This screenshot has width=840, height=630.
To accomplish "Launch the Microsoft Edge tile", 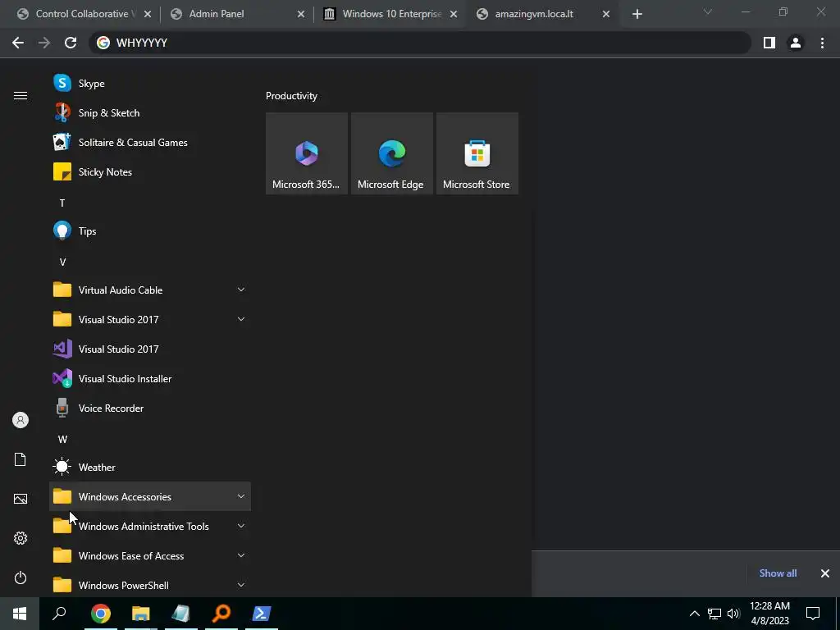I will click(x=391, y=153).
